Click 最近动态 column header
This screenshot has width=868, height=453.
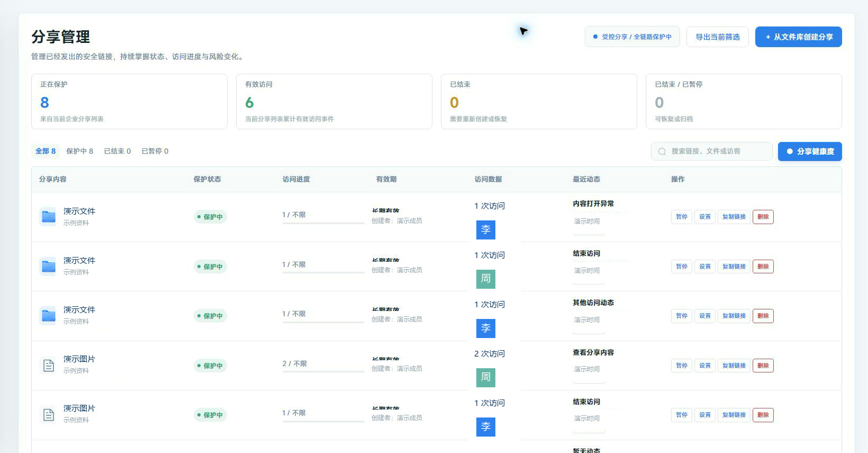coord(586,179)
